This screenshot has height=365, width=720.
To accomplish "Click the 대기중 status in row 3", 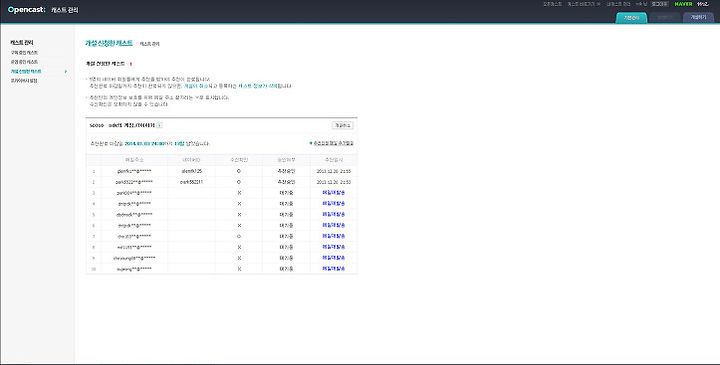I will pos(286,193).
